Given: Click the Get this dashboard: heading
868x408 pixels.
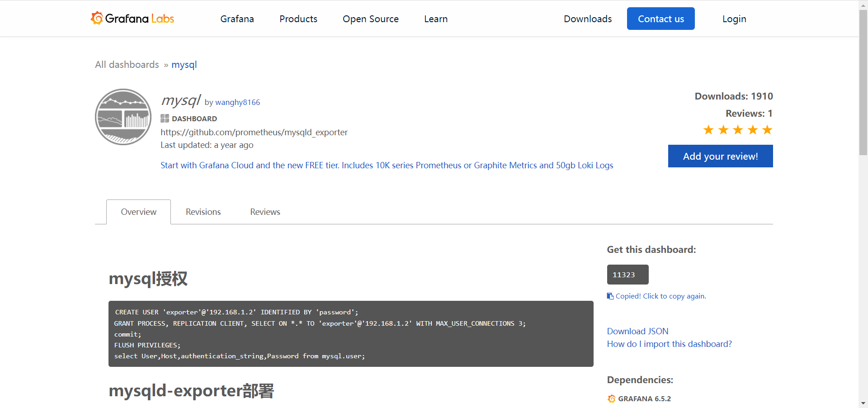Looking at the screenshot, I should pos(651,250).
